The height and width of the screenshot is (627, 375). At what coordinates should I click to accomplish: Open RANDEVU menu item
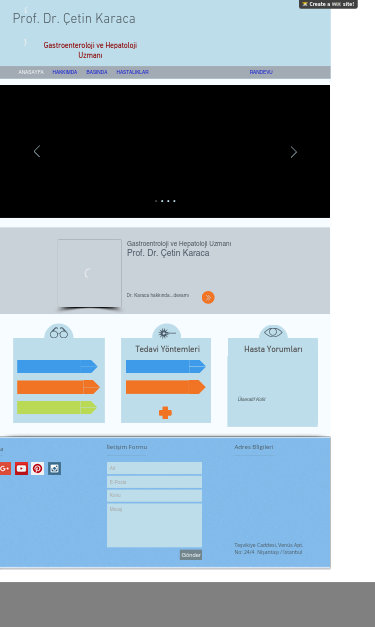click(x=261, y=72)
